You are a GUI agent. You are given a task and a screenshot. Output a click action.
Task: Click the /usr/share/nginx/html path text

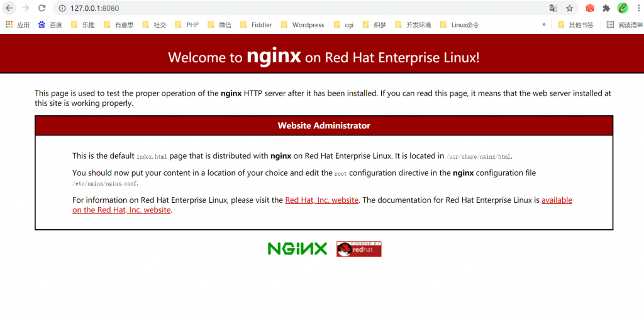tap(479, 157)
